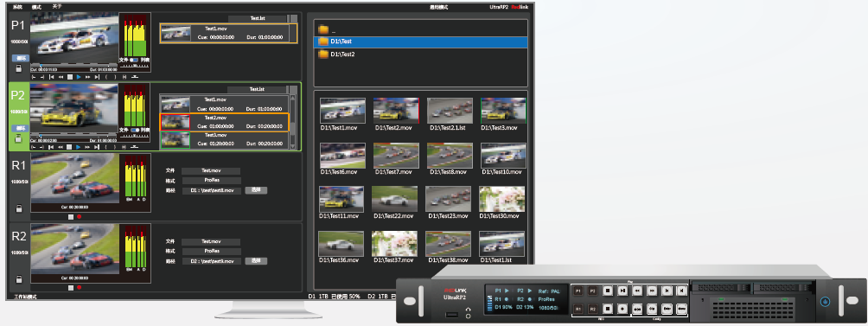Open the first menu in the menu bar
The width and height of the screenshot is (868, 326).
(17, 7)
